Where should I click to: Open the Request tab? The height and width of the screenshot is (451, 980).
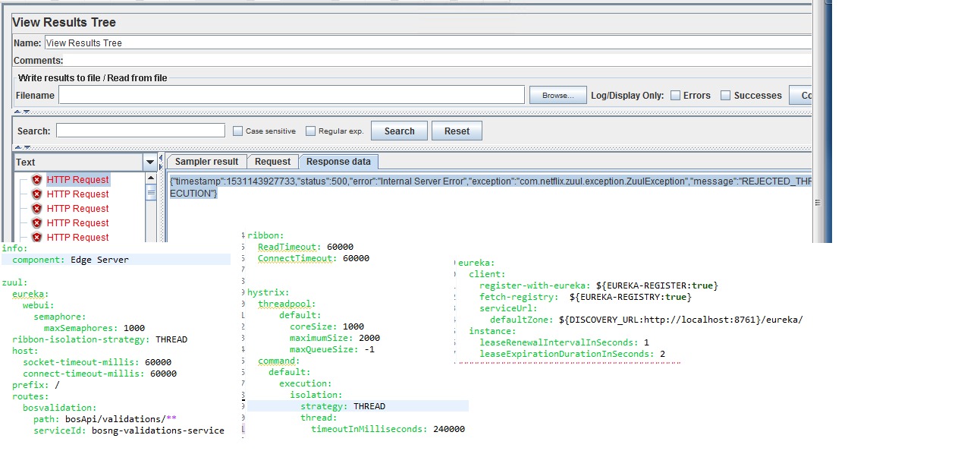[x=272, y=162]
